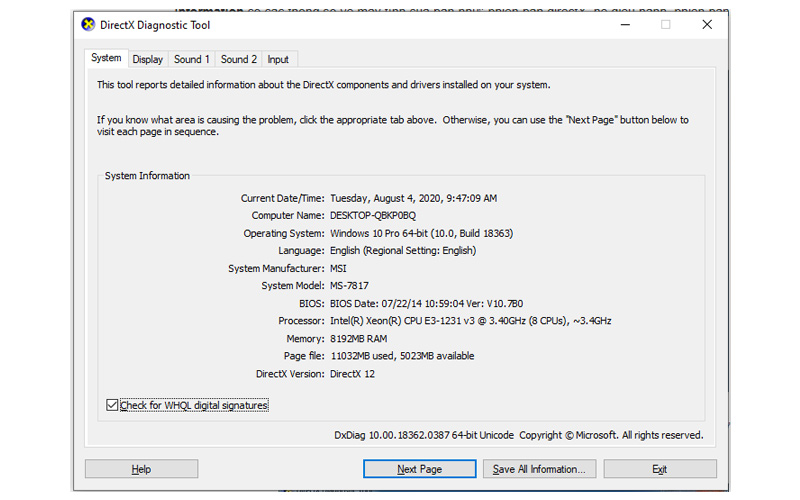Screen dimensions: 800x500
Task: Click the Page file usage value
Action: point(402,356)
